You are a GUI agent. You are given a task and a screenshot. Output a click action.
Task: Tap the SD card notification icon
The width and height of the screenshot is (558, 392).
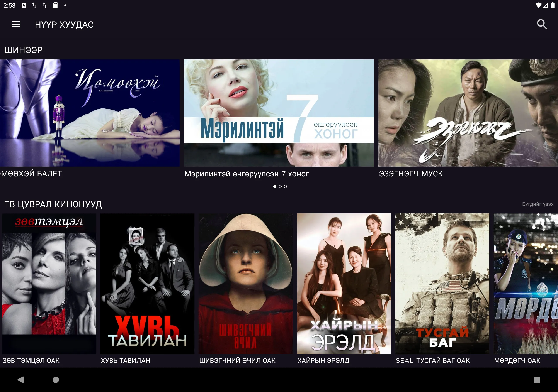coord(55,5)
